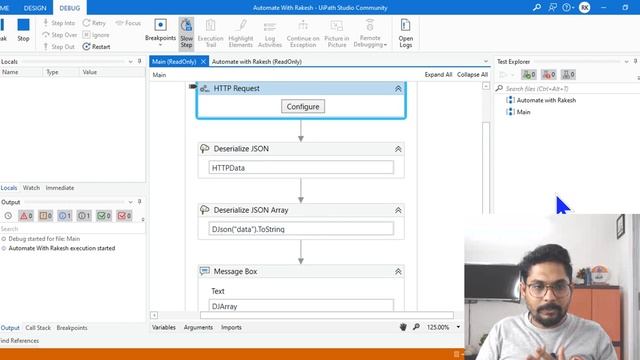640x360 pixels.
Task: Click the Retry debug button
Action: (94, 23)
